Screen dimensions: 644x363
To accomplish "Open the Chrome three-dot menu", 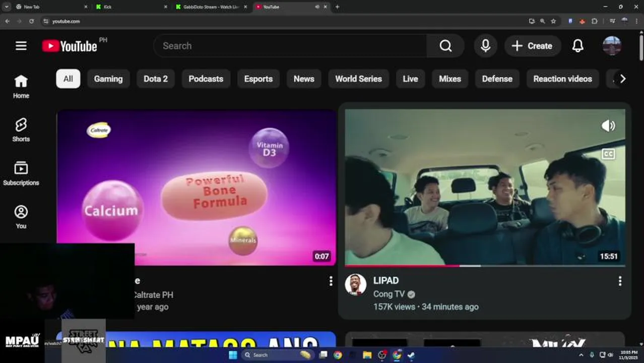I will 637,21.
